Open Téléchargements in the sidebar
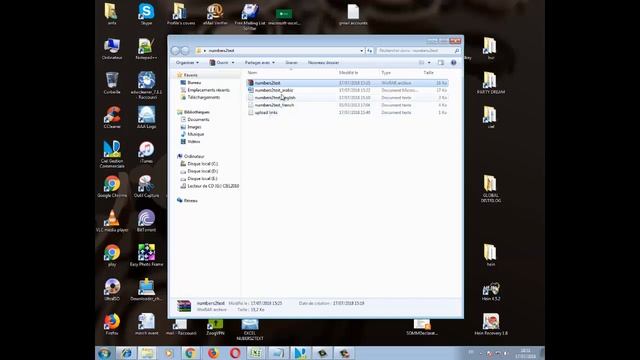640x360 pixels. [x=203, y=97]
